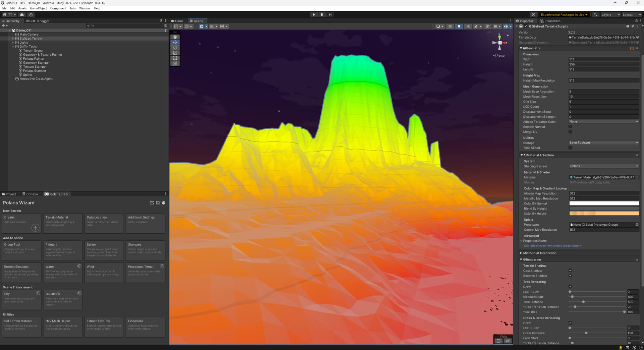
Task: Click the Color By Height gradient swatch
Action: click(x=603, y=214)
